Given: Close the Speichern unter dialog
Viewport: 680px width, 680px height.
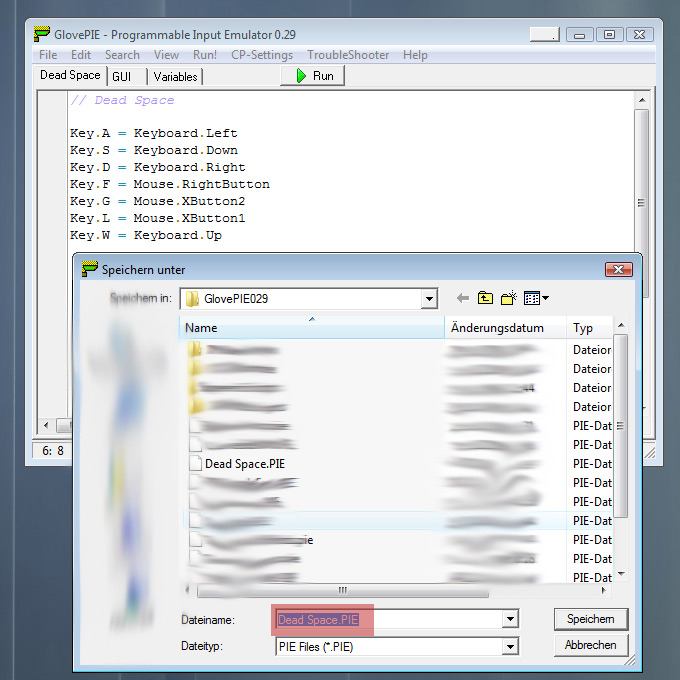Looking at the screenshot, I should pyautogui.click(x=619, y=269).
